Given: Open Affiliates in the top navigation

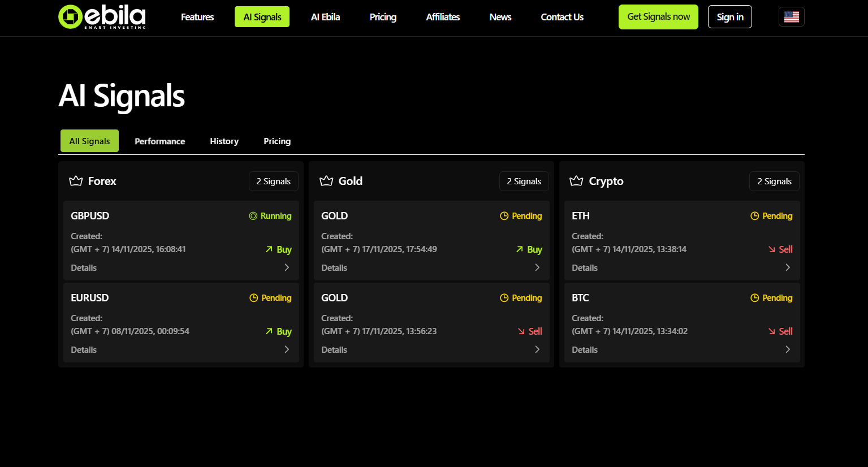Looking at the screenshot, I should (443, 17).
